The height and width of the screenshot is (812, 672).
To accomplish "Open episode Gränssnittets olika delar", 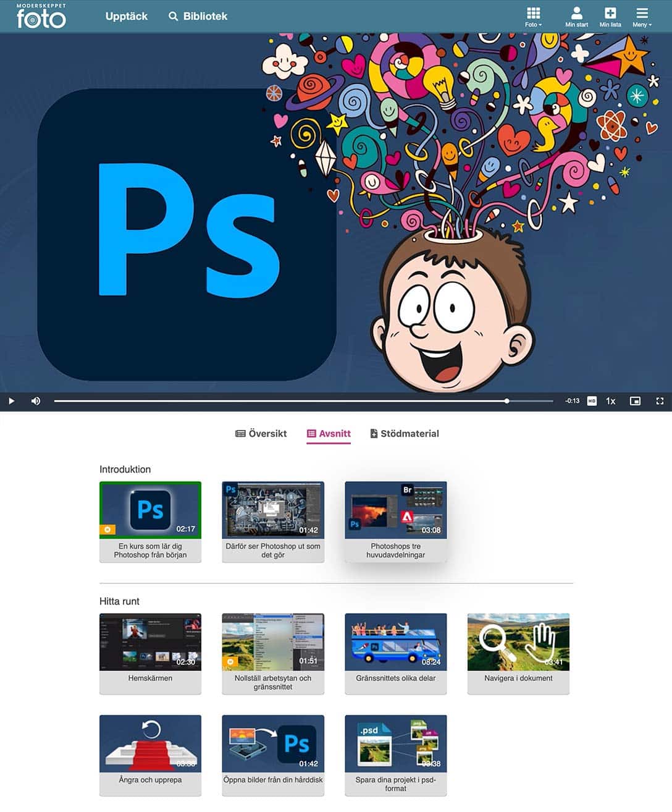I will point(395,654).
